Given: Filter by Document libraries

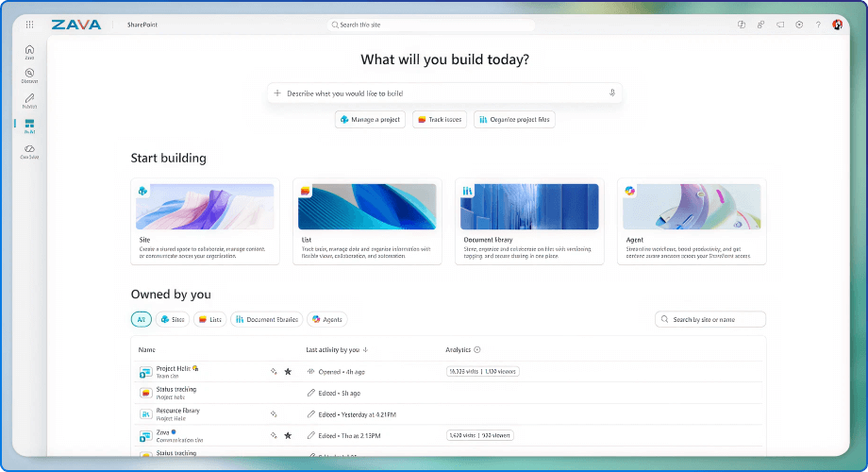Looking at the screenshot, I should click(266, 320).
